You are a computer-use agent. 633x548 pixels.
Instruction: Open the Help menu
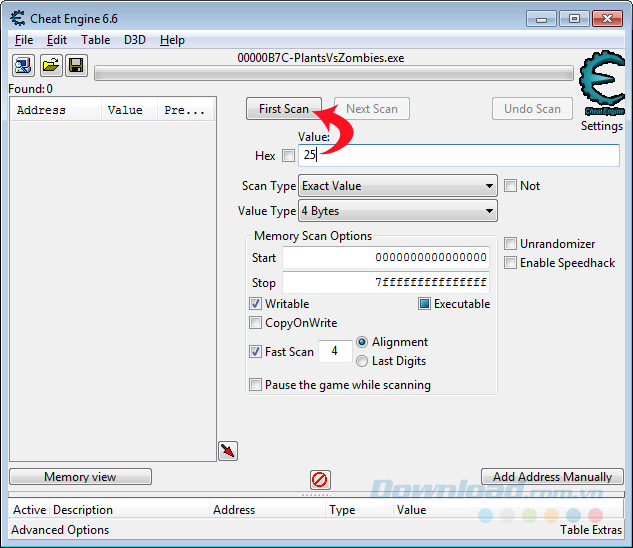172,40
